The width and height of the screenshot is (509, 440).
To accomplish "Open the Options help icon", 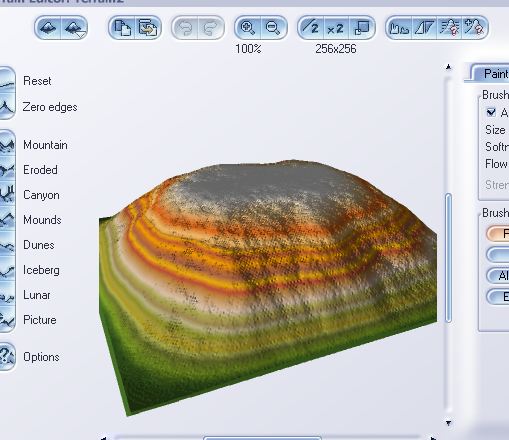I will coord(7,356).
